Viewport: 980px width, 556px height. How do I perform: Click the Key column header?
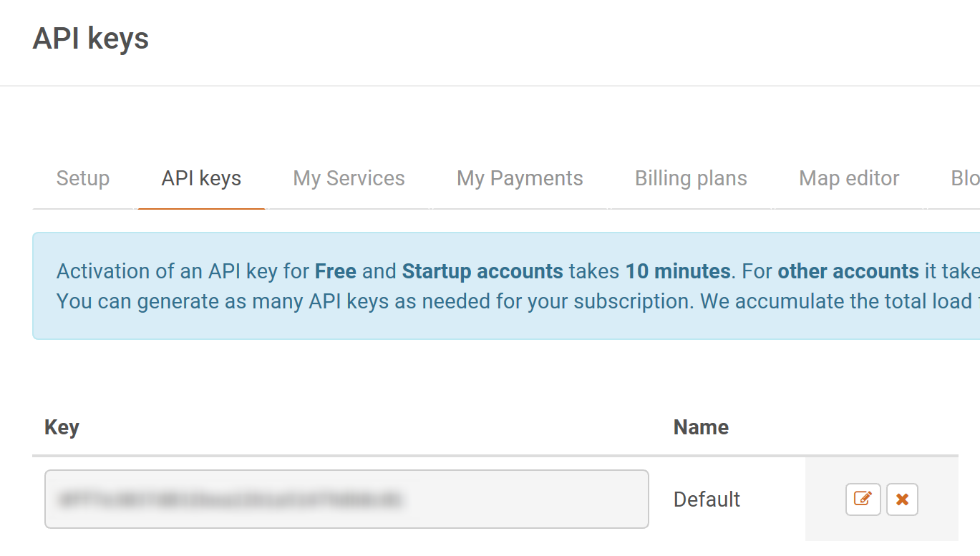click(x=62, y=427)
